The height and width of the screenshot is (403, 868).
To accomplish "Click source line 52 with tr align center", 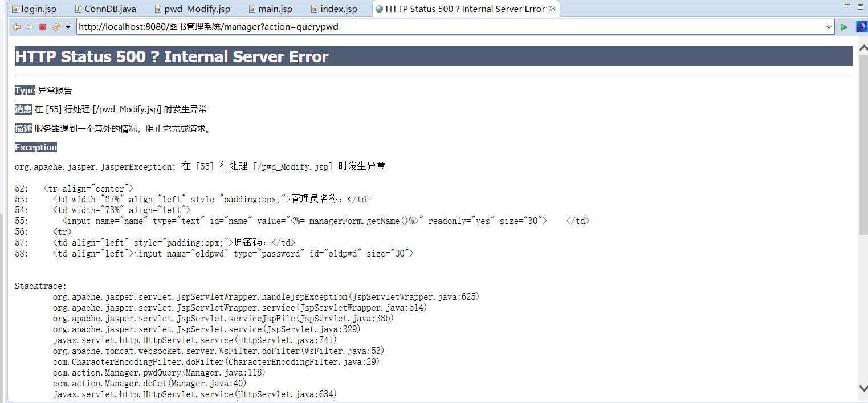I will point(74,188).
